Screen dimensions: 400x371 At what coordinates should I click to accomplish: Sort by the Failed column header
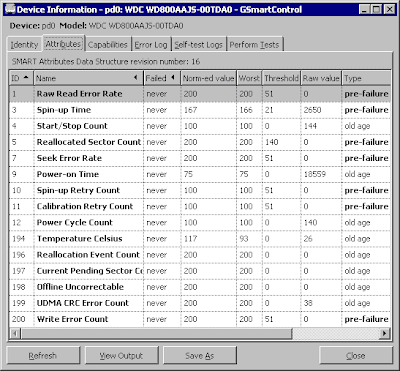(x=162, y=78)
